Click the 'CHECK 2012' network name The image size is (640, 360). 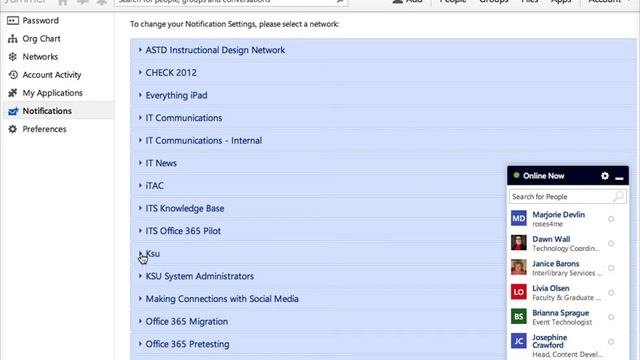pos(171,72)
